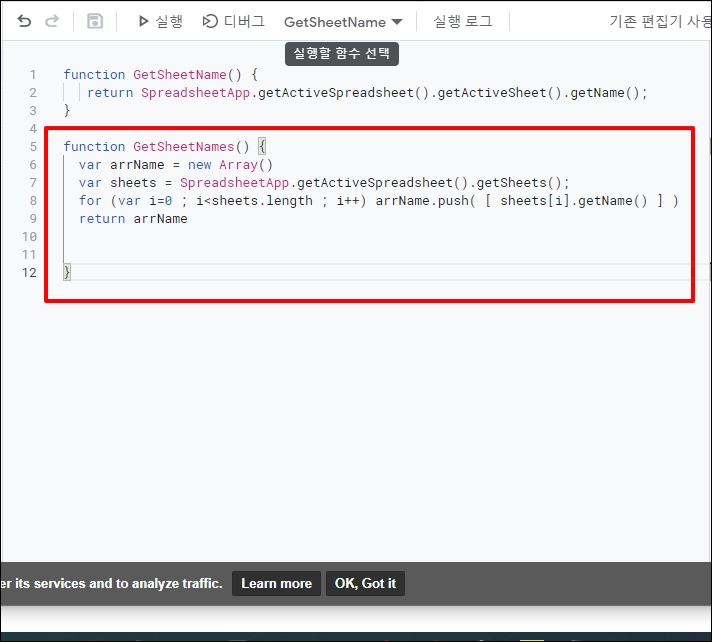Click the empty line 10 in editor

click(x=377, y=237)
